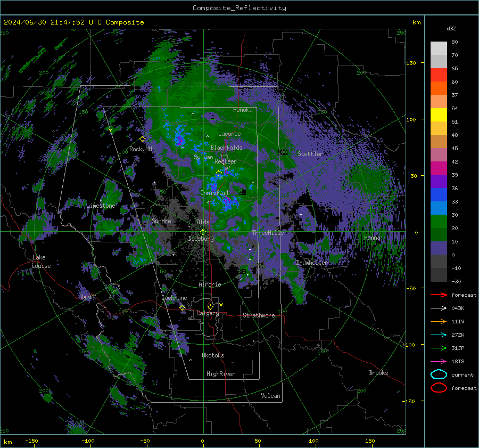Pick the cyan 27ZW arrow legend icon
This screenshot has width=479, height=448.
click(x=439, y=335)
